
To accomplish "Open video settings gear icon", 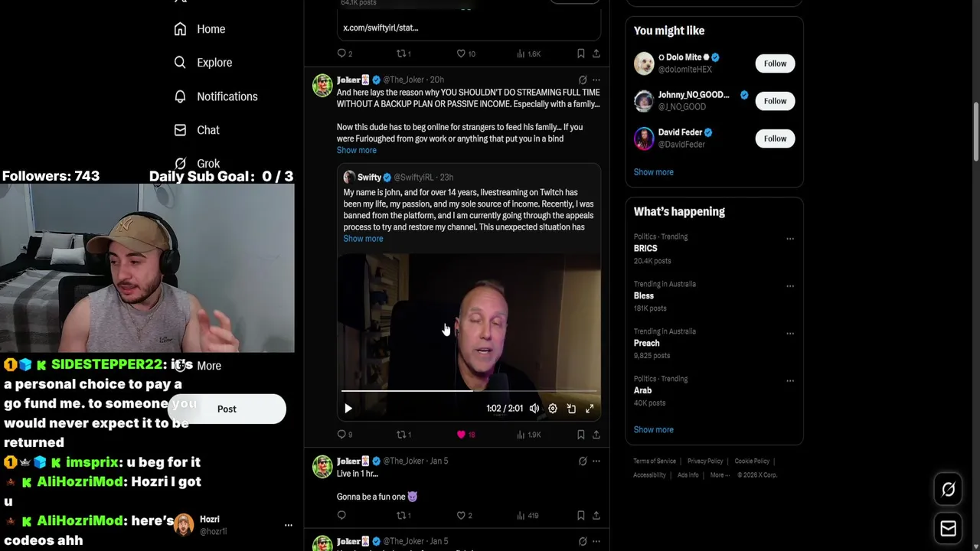I will click(x=553, y=409).
